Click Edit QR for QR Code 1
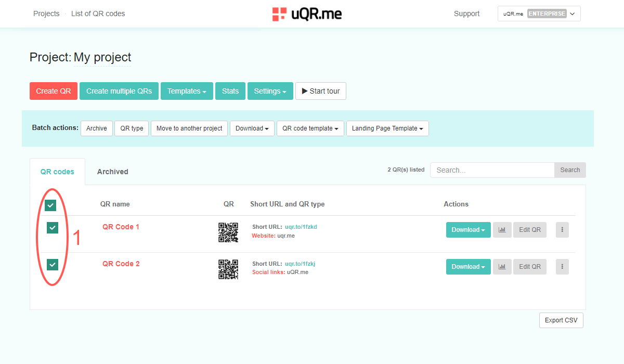This screenshot has width=624, height=364. click(530, 230)
